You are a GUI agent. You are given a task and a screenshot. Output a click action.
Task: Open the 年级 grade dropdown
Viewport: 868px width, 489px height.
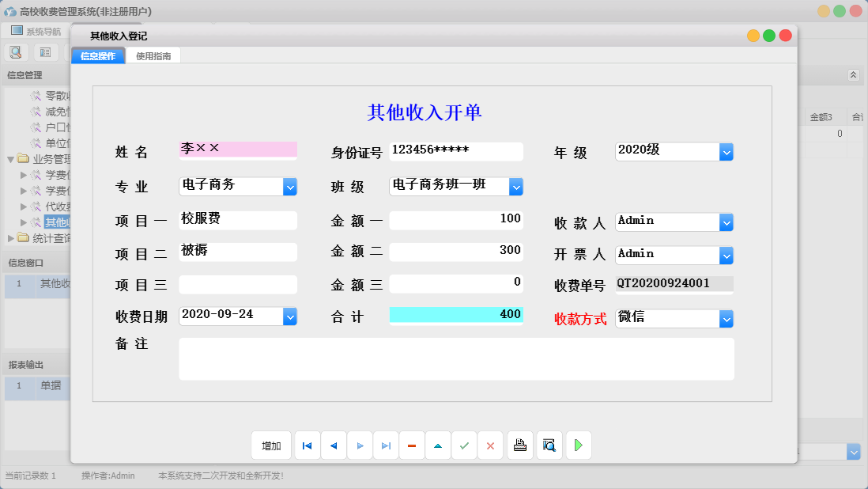coord(726,151)
